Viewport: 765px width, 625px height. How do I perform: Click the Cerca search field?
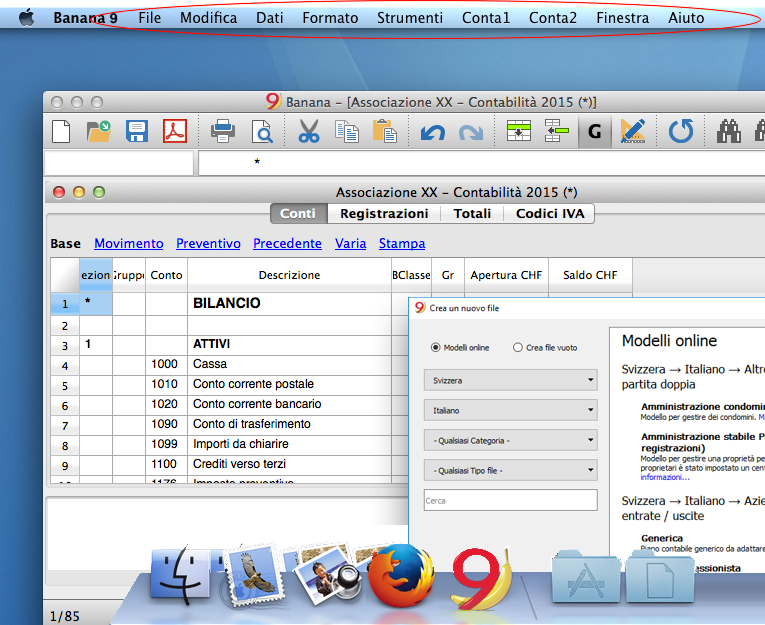coord(511,501)
